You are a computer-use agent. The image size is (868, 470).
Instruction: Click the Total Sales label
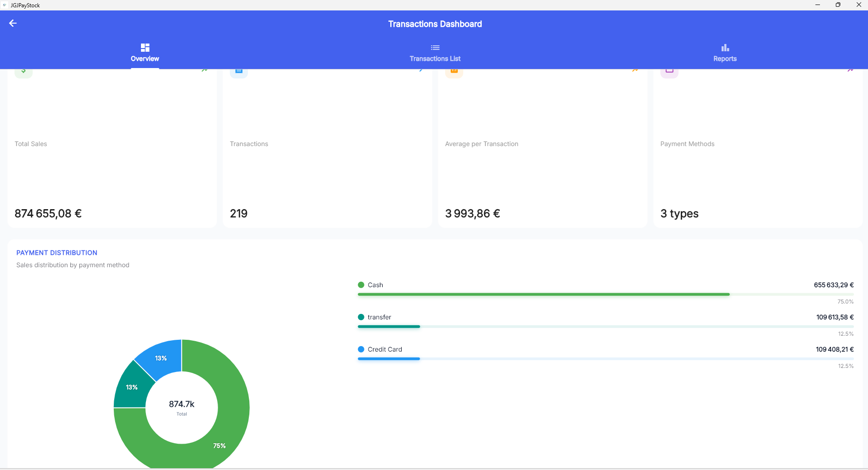[x=31, y=144]
